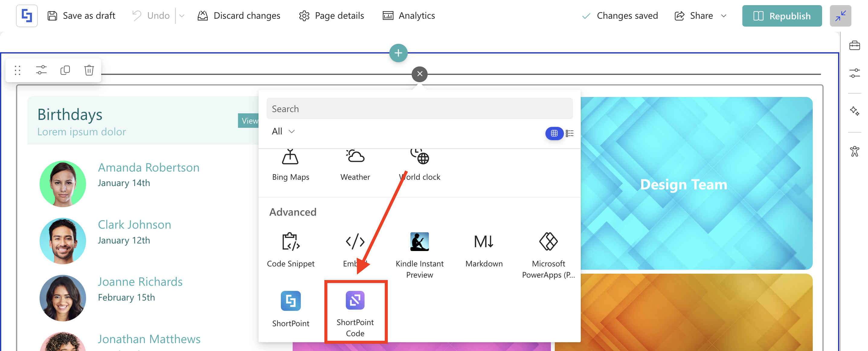Viewport: 868px width, 351px height.
Task: Duplicate the section with copy icon
Action: [65, 70]
